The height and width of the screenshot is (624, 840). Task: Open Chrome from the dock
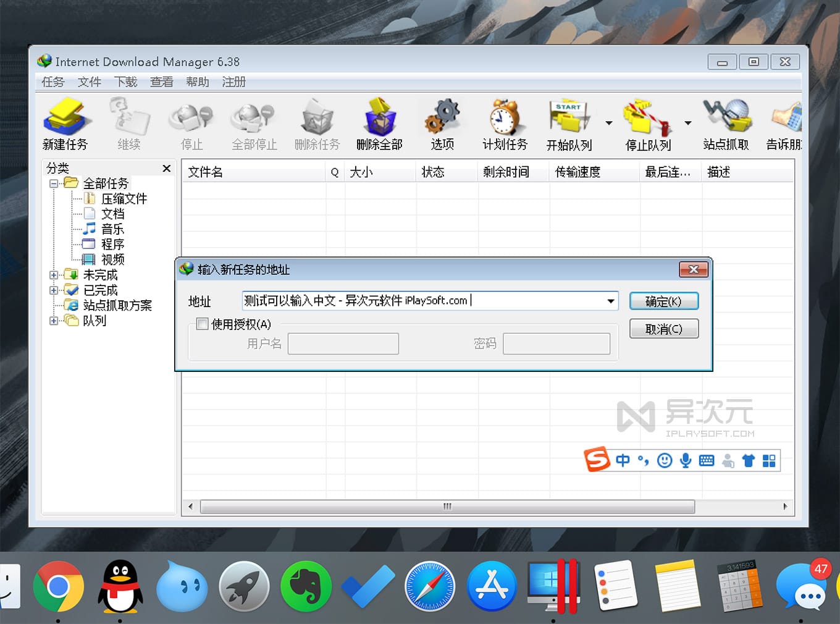point(59,586)
